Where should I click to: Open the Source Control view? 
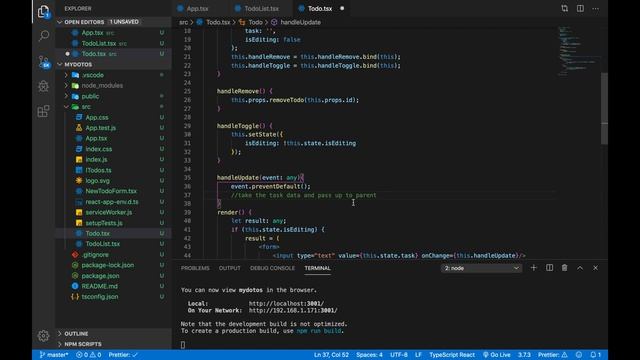[x=43, y=62]
